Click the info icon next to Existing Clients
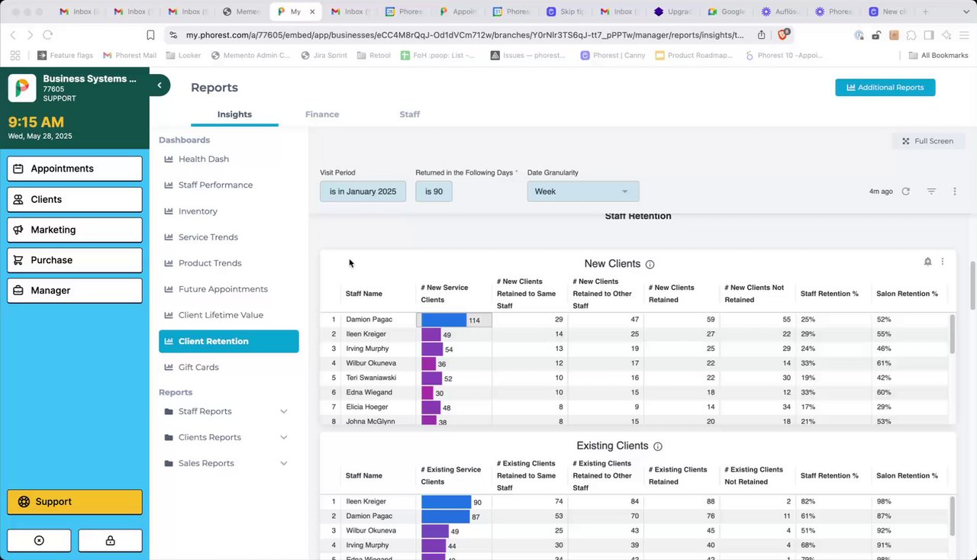 pos(658,446)
